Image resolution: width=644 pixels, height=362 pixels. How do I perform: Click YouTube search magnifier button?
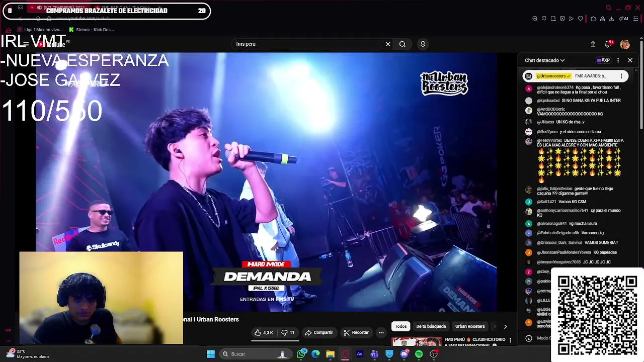click(x=403, y=44)
